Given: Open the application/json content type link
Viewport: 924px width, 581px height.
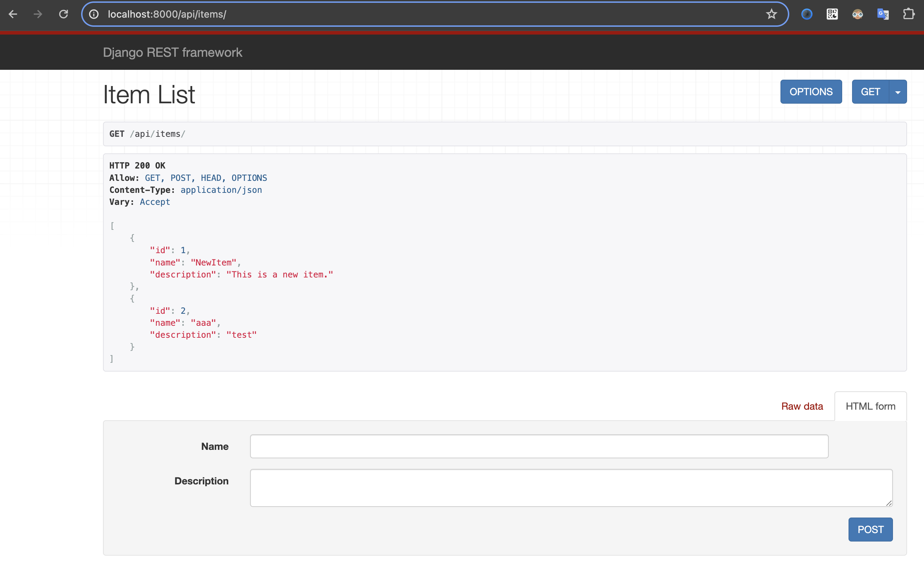Looking at the screenshot, I should 221,190.
